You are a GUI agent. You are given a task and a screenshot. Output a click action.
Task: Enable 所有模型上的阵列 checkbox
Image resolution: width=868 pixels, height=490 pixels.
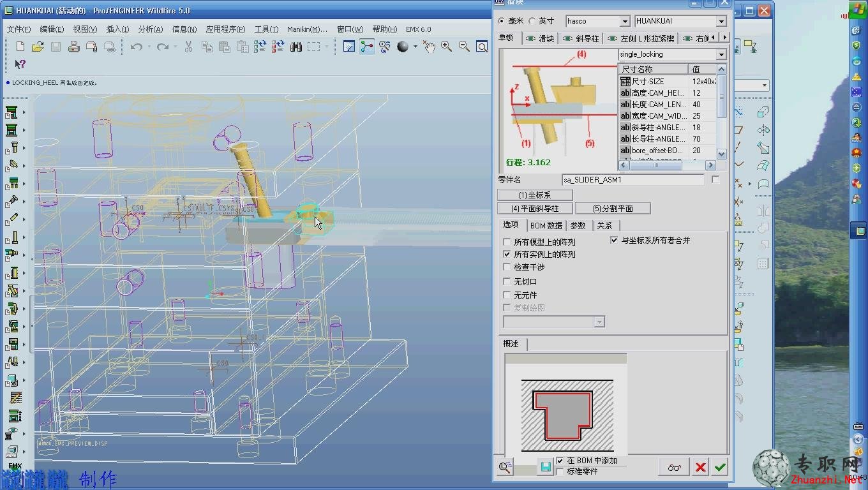(507, 242)
